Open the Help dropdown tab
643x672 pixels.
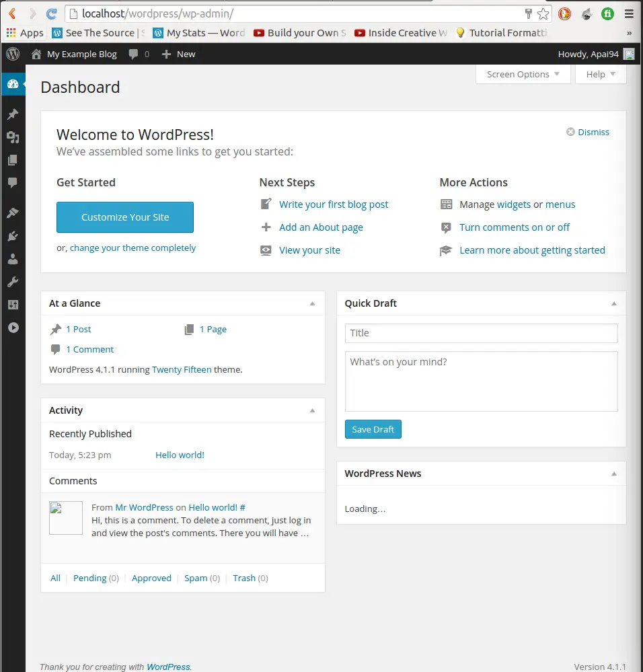601,74
